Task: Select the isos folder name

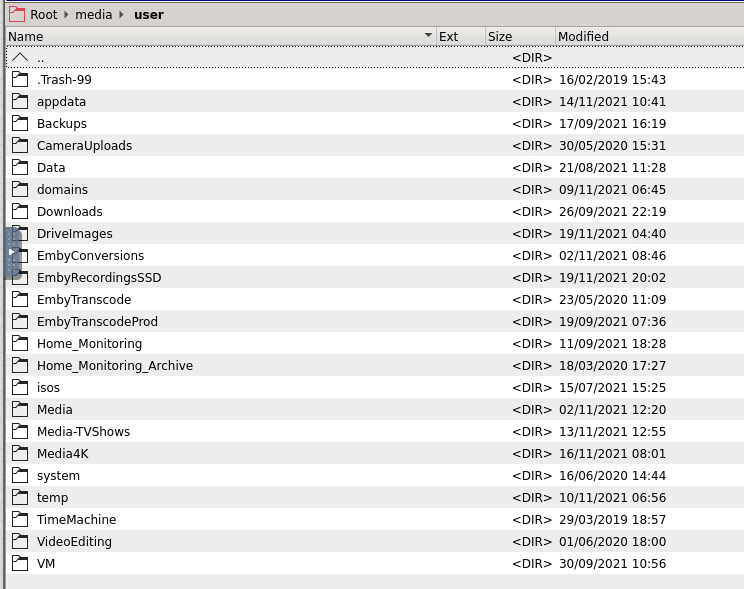Action: point(48,388)
